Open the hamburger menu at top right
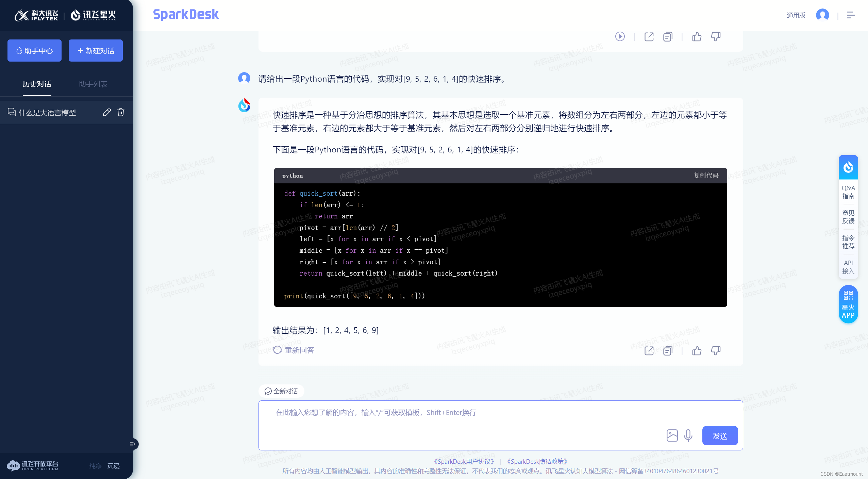Image resolution: width=868 pixels, height=479 pixels. tap(851, 15)
